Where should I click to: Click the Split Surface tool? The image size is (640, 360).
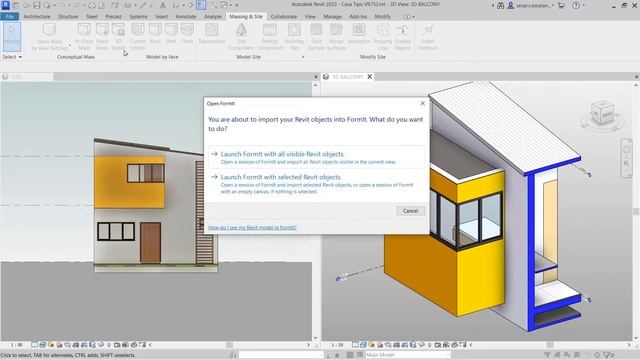(316, 37)
